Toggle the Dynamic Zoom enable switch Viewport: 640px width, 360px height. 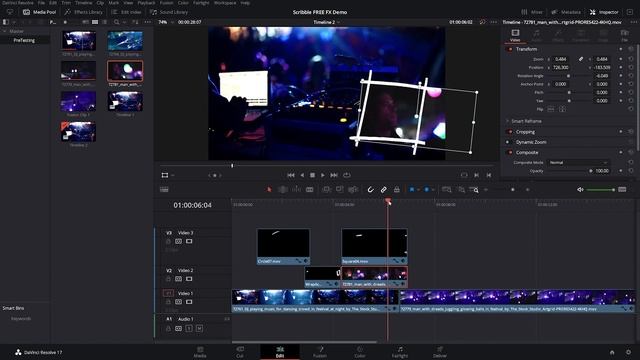point(508,142)
